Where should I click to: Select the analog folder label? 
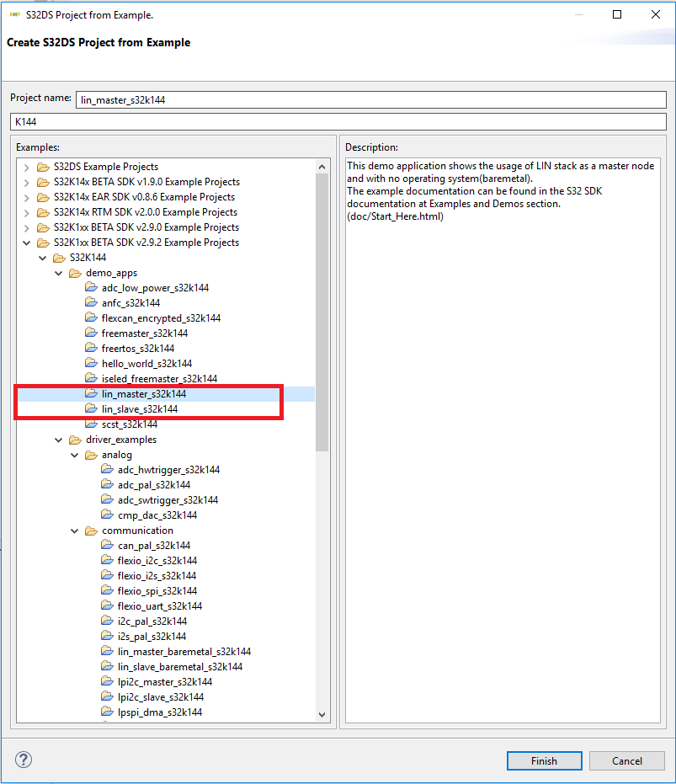117,455
